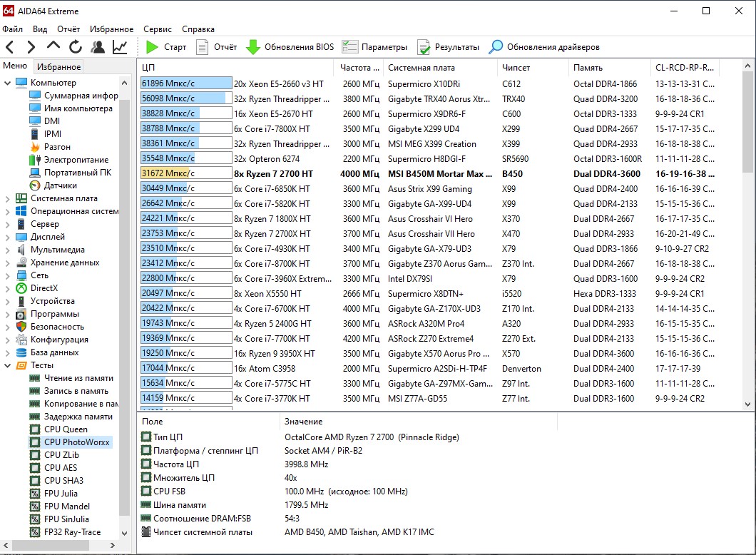Viewport: 756px width, 555px height.
Task: Open the Справка menu
Action: [x=198, y=29]
